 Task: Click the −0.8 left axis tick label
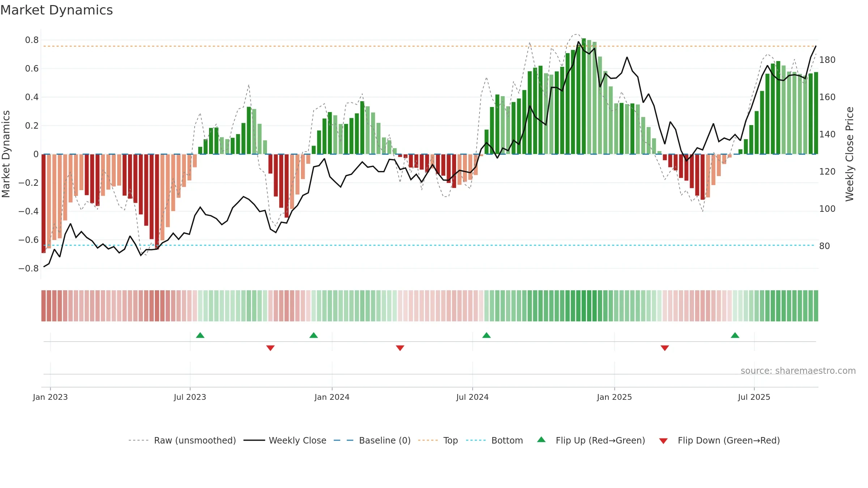(x=29, y=269)
